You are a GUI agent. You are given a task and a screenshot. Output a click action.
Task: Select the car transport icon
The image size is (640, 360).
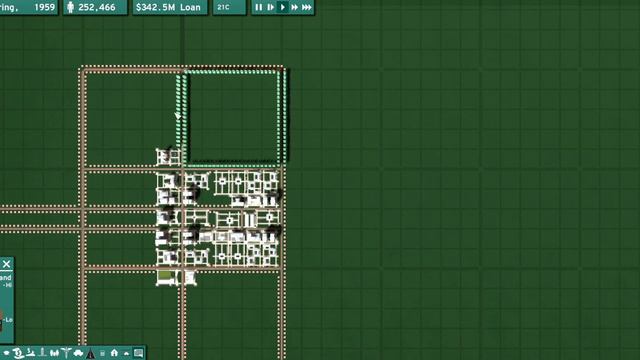point(78,353)
